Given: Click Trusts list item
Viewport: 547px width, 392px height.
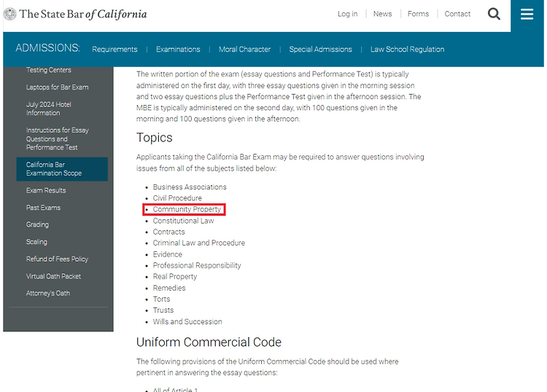Looking at the screenshot, I should click(x=163, y=310).
